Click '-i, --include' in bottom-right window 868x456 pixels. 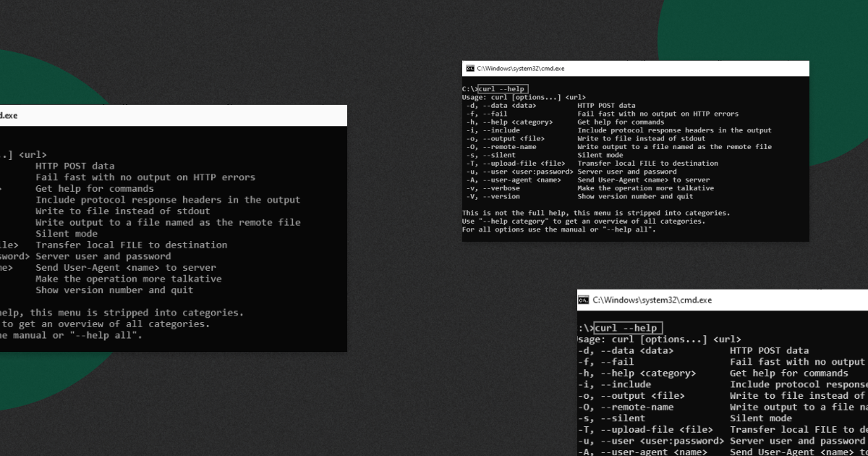[615, 384]
